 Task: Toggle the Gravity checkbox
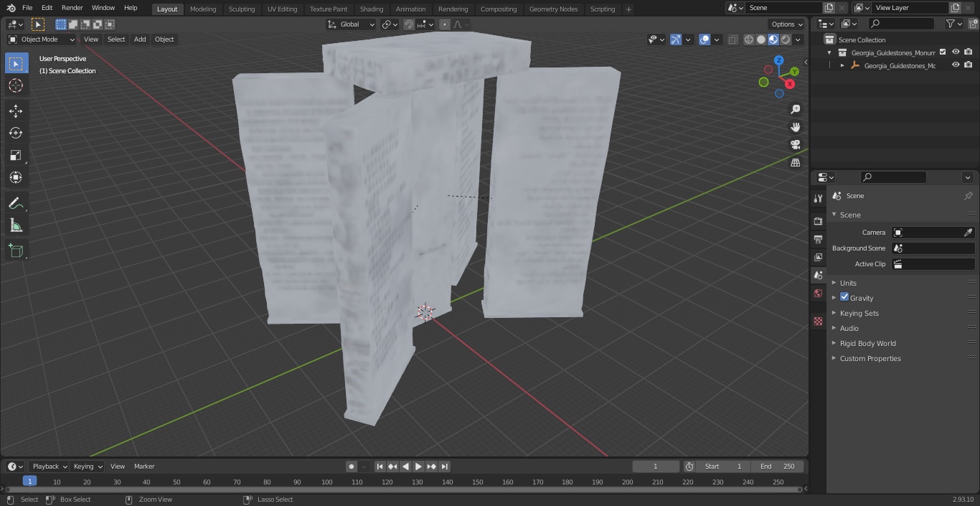tap(844, 297)
